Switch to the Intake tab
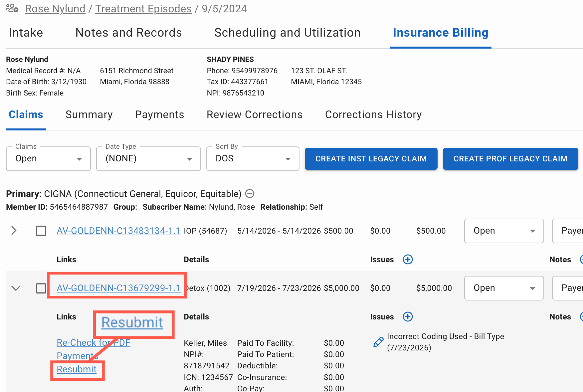Screen dimensions: 583x392 coord(26,33)
